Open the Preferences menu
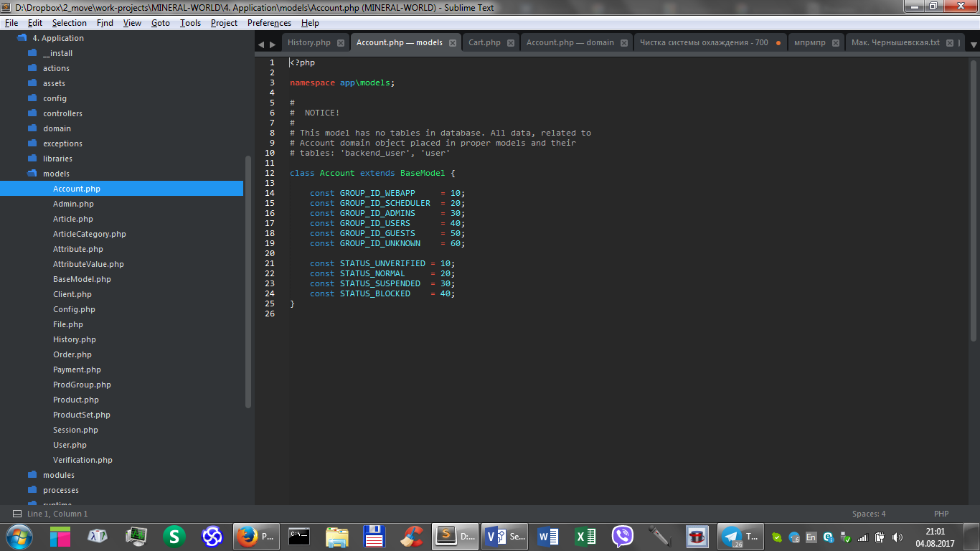 270,23
